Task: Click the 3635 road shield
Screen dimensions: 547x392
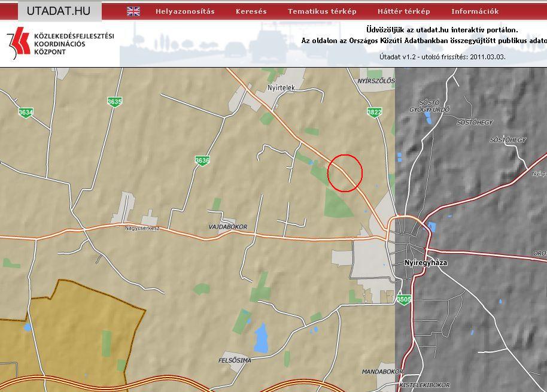Action: pyautogui.click(x=114, y=102)
